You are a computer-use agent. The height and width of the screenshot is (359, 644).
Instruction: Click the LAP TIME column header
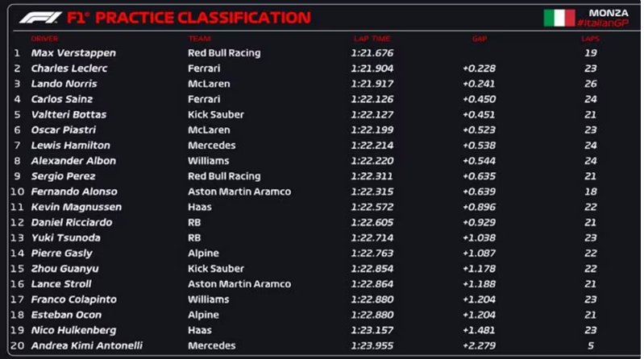372,39
